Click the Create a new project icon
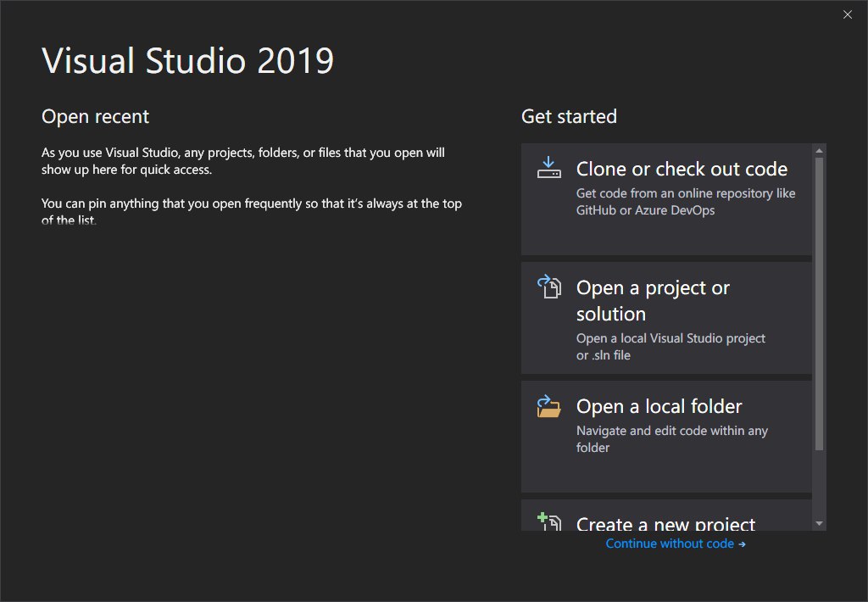Image resolution: width=868 pixels, height=602 pixels. [549, 521]
